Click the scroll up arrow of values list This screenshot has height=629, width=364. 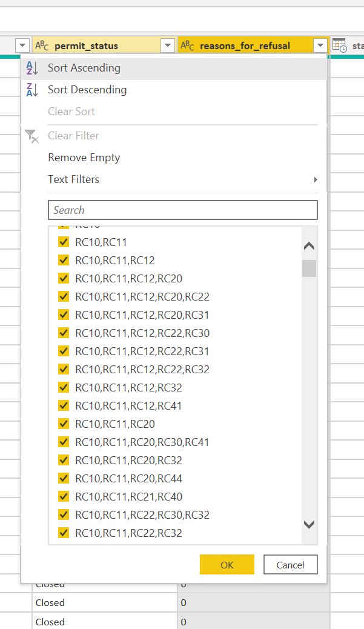[x=309, y=246]
